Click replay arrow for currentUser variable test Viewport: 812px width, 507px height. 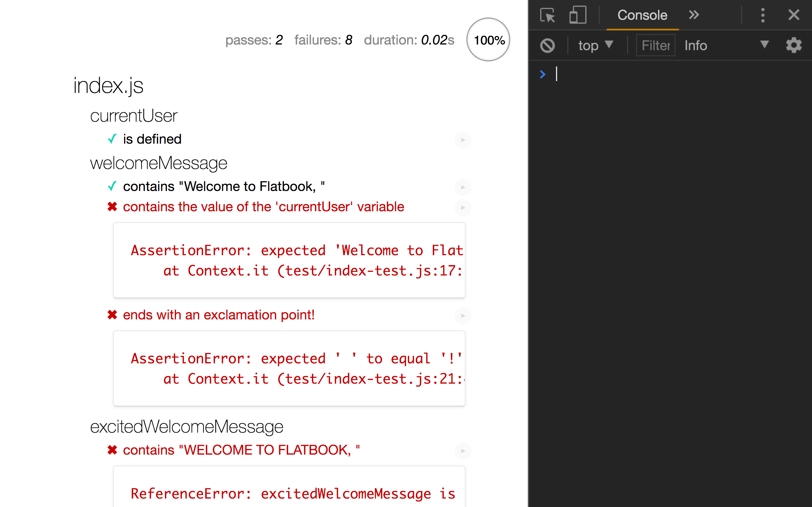coord(463,208)
